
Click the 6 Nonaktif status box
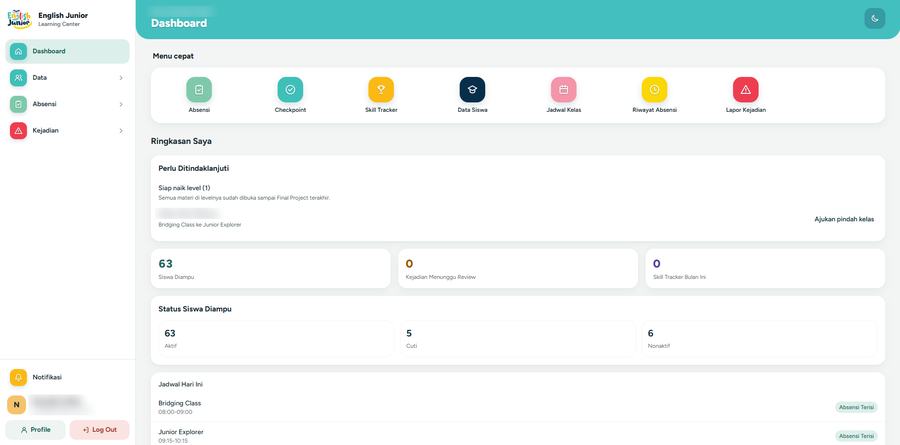tap(759, 339)
